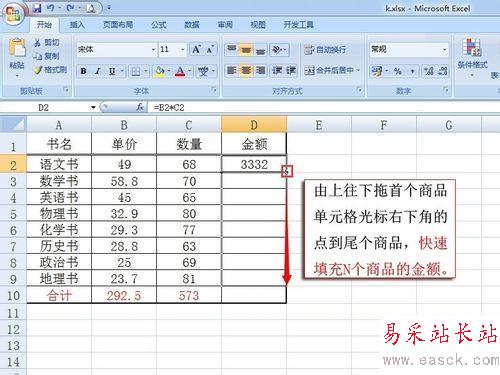
Task: Align text to top
Action: (231, 50)
